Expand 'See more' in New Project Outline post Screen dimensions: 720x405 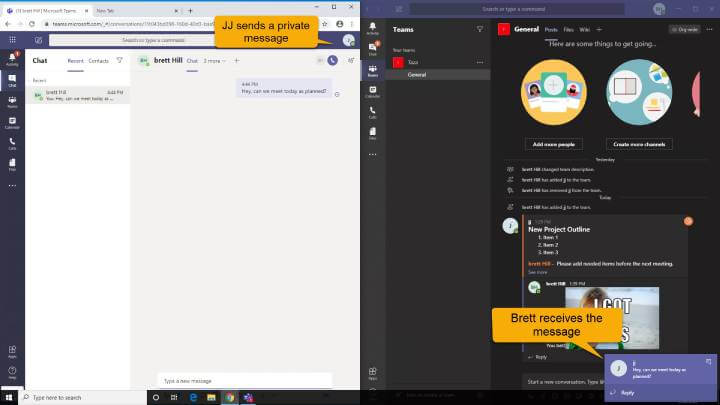pos(537,272)
